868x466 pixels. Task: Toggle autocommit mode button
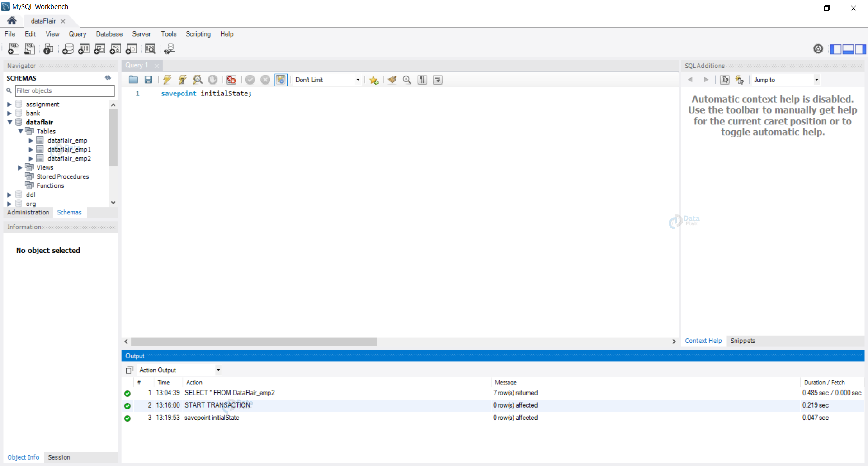(x=281, y=80)
